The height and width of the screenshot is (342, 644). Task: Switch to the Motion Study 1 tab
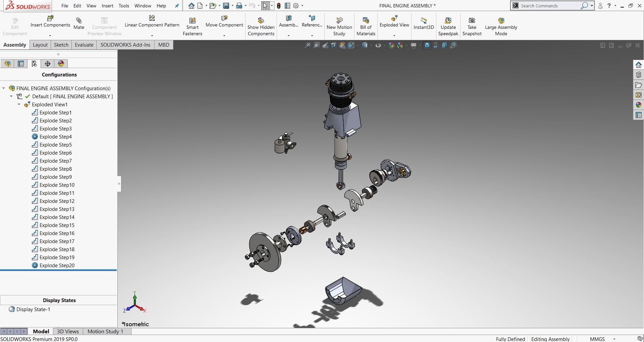pyautogui.click(x=105, y=331)
